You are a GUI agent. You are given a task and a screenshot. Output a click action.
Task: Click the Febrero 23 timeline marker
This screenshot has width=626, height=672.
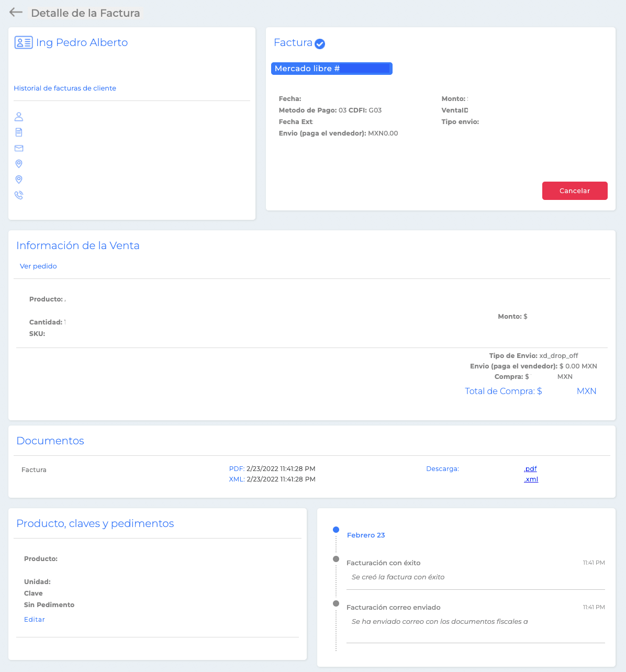point(336,530)
